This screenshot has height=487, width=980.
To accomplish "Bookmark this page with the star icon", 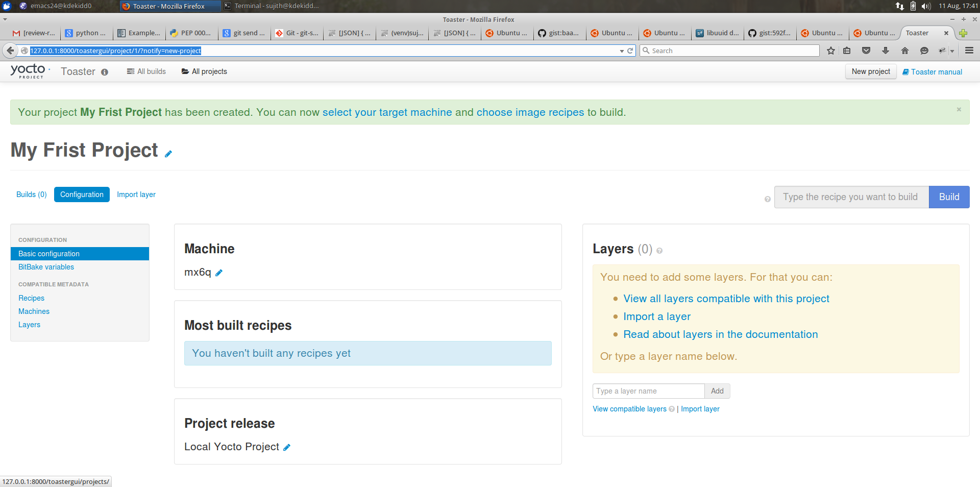I will 831,51.
